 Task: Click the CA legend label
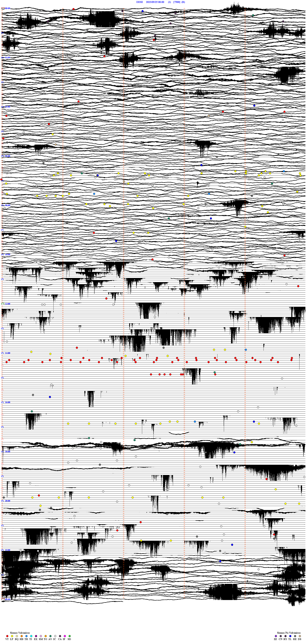tap(60, 639)
